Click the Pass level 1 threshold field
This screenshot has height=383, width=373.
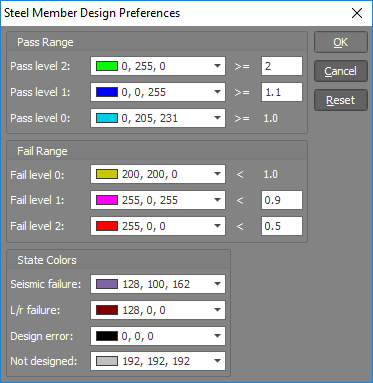(282, 92)
